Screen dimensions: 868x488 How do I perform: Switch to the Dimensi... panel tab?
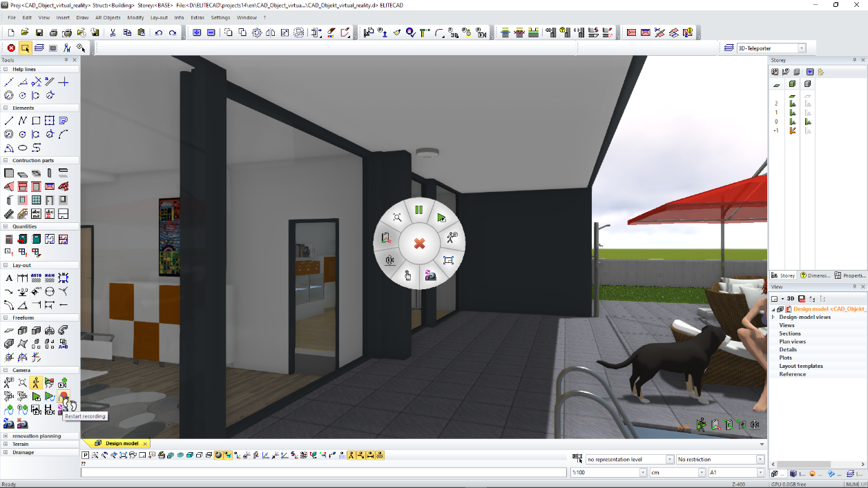[814, 275]
